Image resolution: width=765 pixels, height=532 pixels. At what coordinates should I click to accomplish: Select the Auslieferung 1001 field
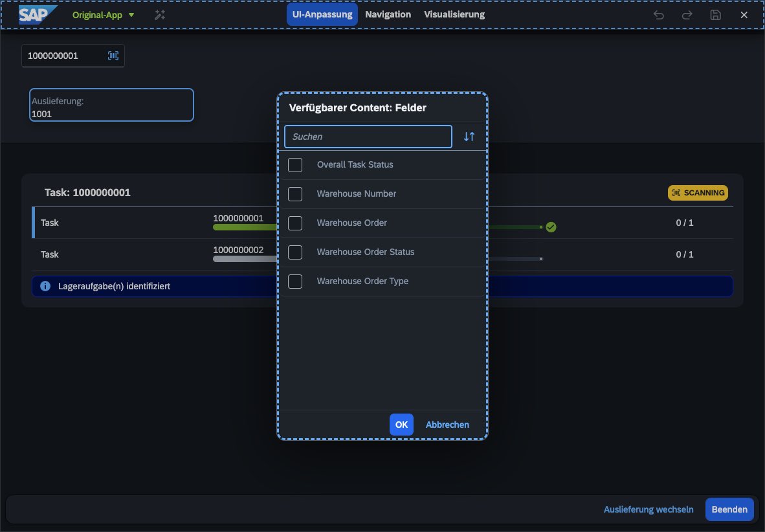[112, 105]
